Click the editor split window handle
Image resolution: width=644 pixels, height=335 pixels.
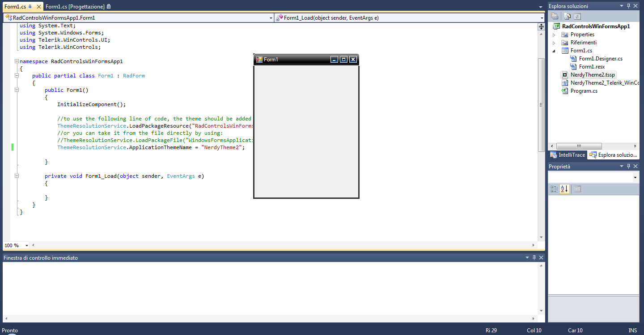[x=541, y=26]
